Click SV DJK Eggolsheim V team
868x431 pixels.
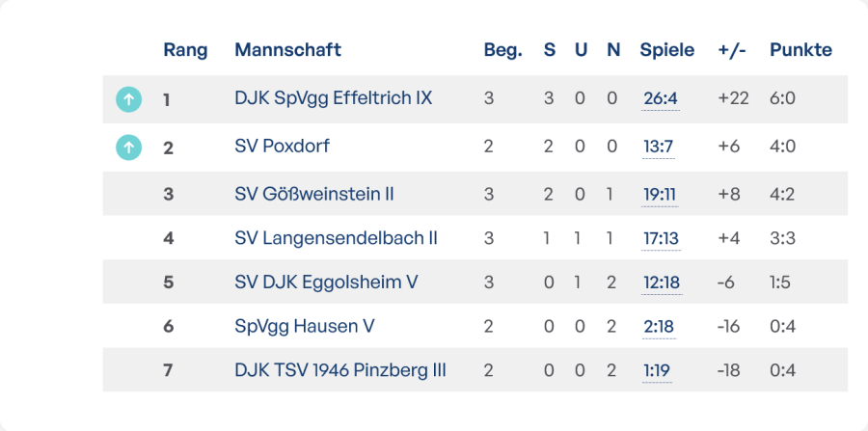(326, 282)
